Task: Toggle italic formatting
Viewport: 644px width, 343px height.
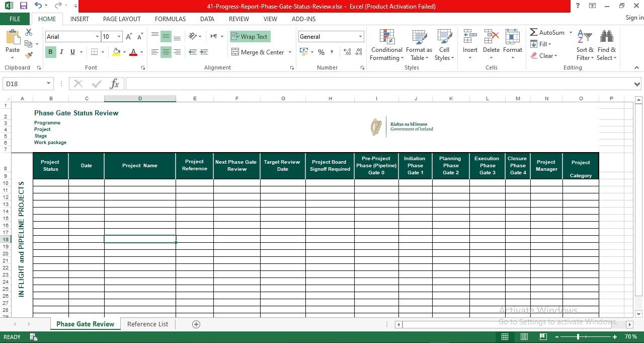Action: tap(61, 52)
